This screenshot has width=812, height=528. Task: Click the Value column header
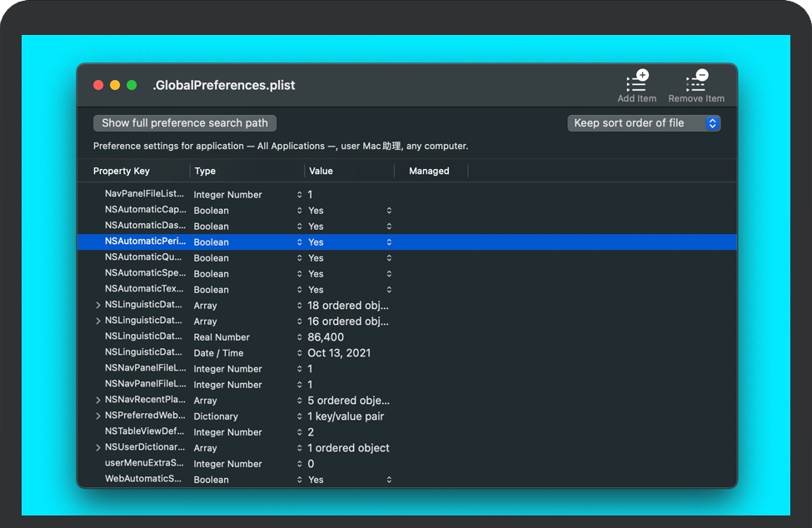(321, 172)
